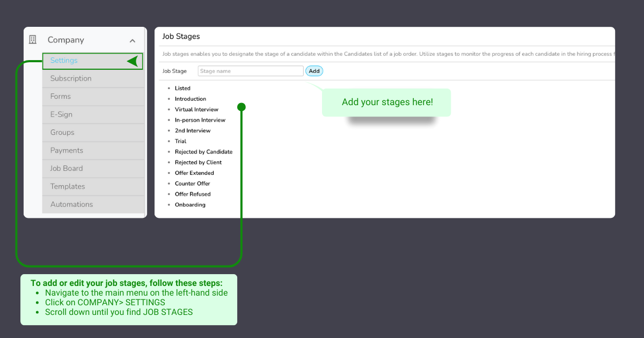Click the Rejected by Candidate stage
Image resolution: width=644 pixels, height=338 pixels.
click(203, 152)
